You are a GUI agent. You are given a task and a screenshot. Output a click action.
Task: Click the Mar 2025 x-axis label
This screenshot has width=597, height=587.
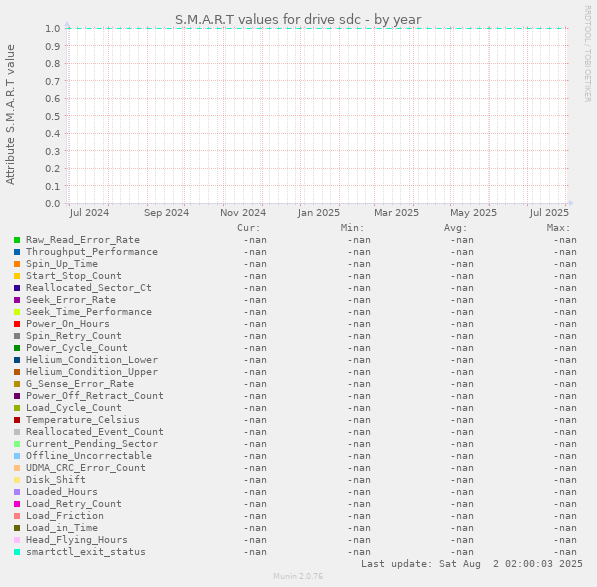(x=396, y=212)
